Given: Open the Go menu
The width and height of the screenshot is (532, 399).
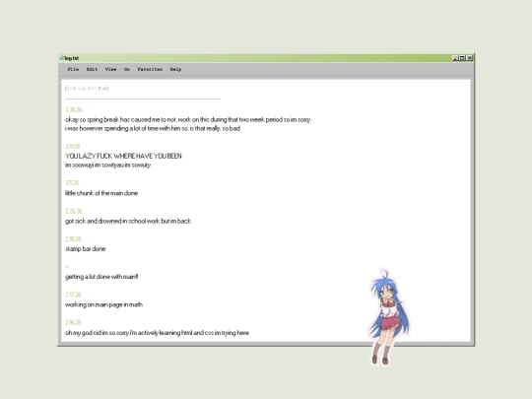Looking at the screenshot, I should pos(127,69).
